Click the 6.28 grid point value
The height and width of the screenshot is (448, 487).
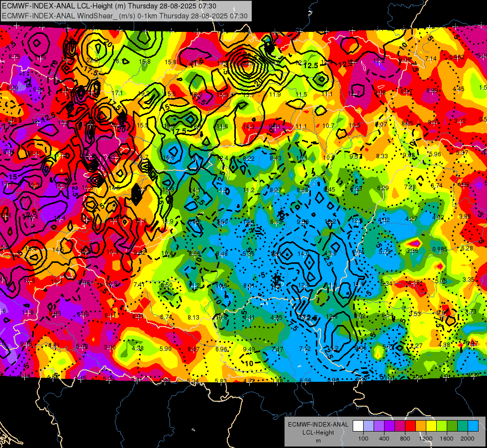click(x=467, y=248)
